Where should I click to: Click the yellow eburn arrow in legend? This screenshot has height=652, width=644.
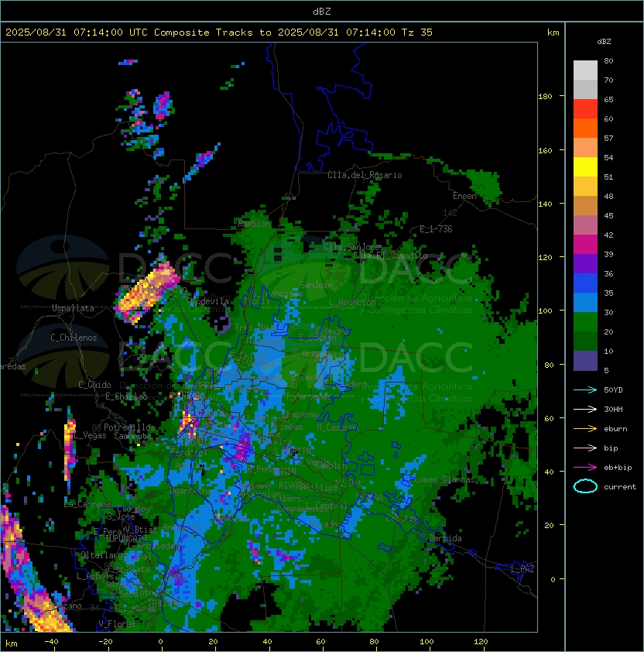[585, 429]
